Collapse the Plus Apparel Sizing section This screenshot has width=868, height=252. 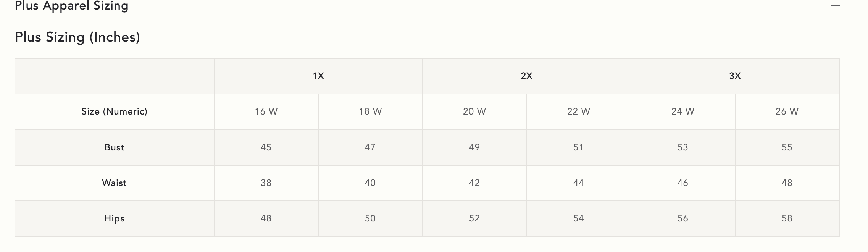[x=835, y=6]
